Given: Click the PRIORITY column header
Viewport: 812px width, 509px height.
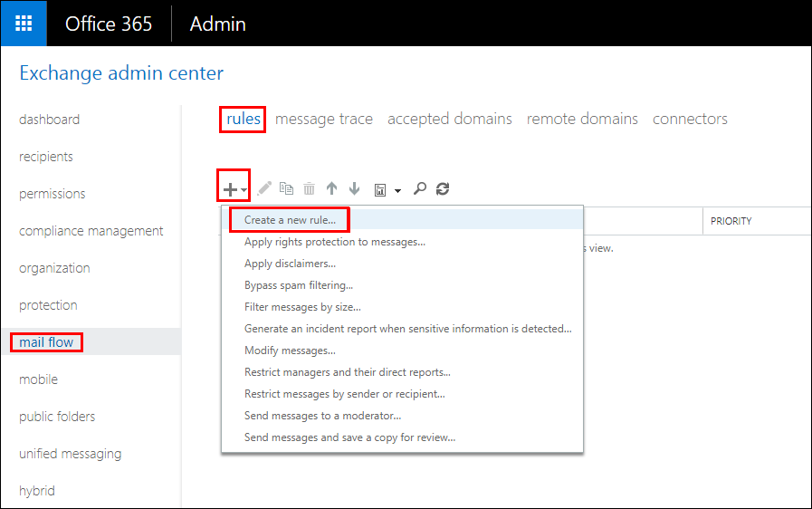Looking at the screenshot, I should coord(731,221).
